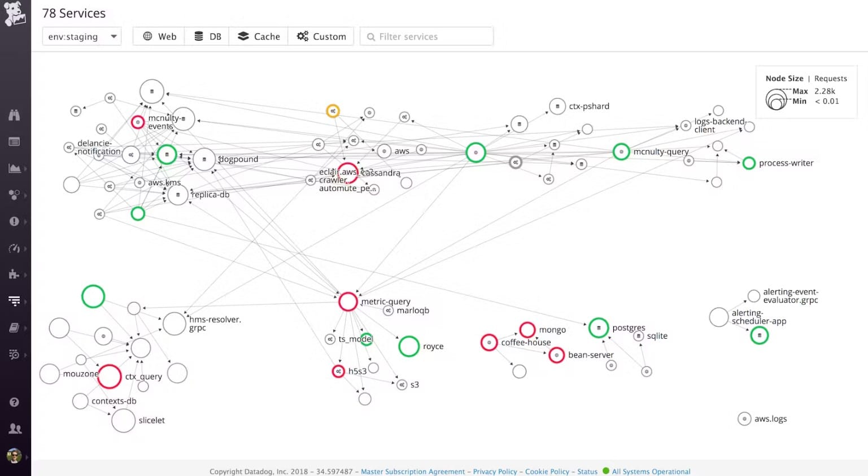Toggle the Cache service type filter
The height and width of the screenshot is (476, 868).
tap(259, 37)
